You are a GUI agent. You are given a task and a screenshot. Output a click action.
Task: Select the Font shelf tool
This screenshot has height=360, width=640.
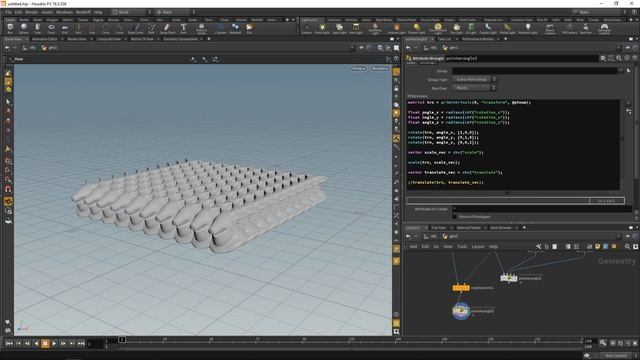183,28
